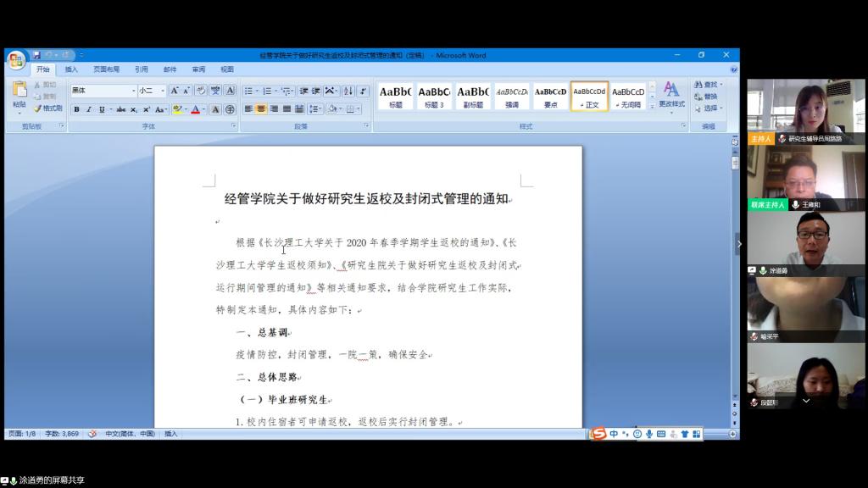Toggle center paragraph alignment

[262, 109]
